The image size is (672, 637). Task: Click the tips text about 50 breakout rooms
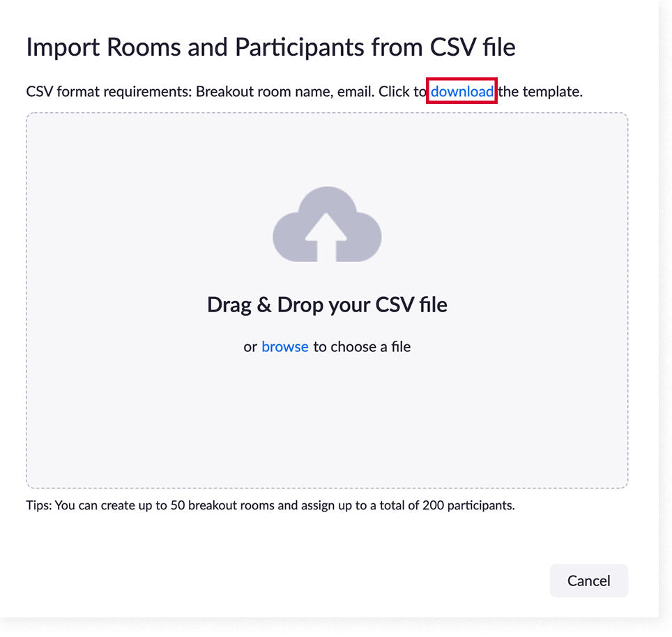point(270,505)
